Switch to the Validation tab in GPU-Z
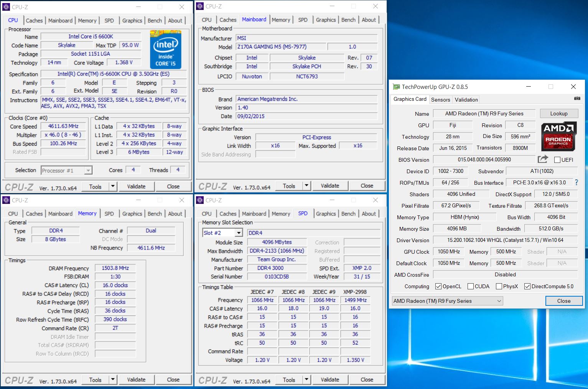Viewport: 588px width, 389px height. point(466,100)
